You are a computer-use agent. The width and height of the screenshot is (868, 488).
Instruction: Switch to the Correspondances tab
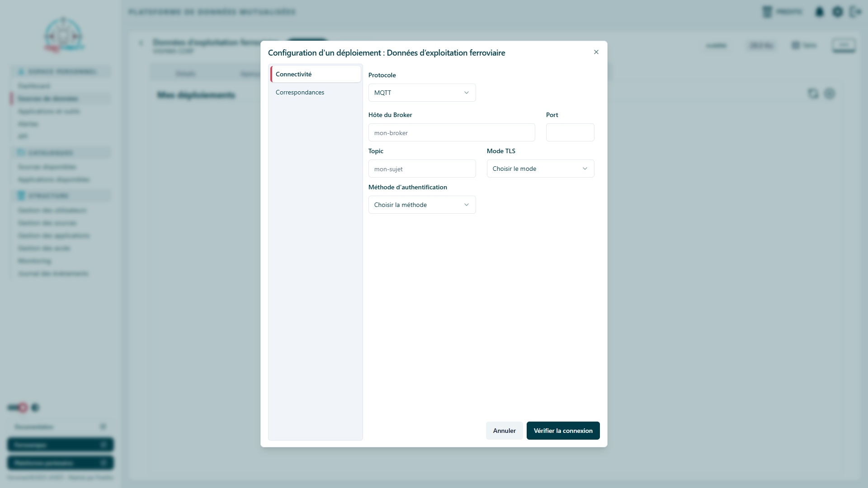316,92
